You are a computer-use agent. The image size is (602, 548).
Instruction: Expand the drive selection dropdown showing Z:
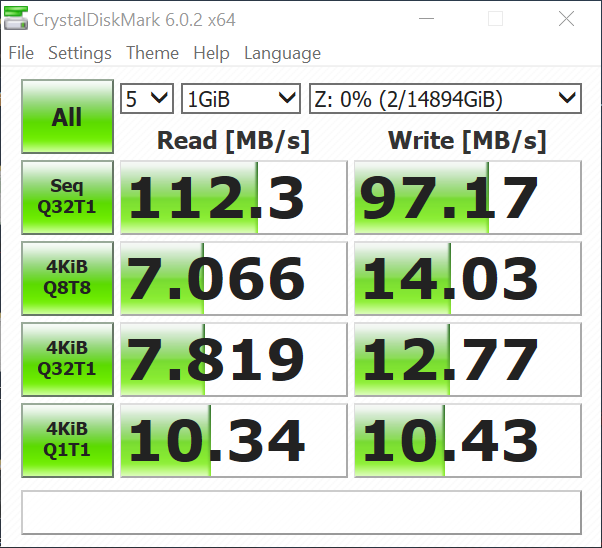pyautogui.click(x=445, y=99)
